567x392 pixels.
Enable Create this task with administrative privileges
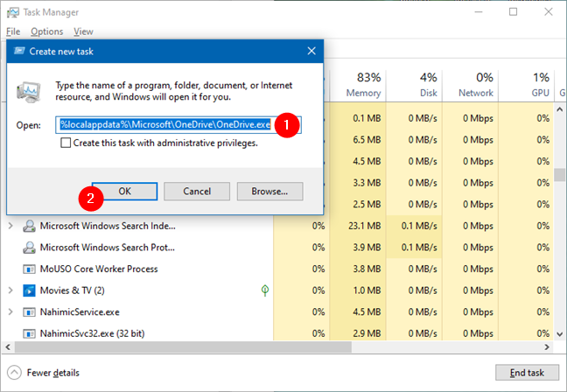[66, 143]
